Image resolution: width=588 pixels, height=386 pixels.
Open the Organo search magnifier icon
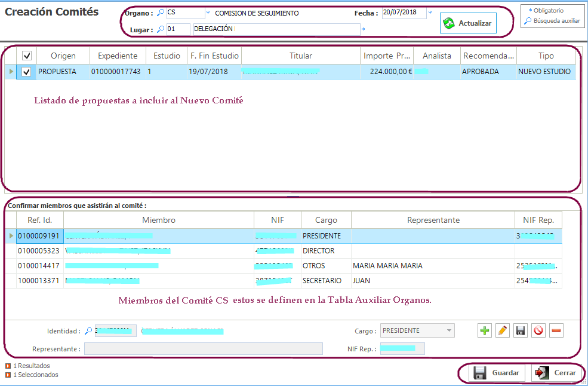[161, 13]
